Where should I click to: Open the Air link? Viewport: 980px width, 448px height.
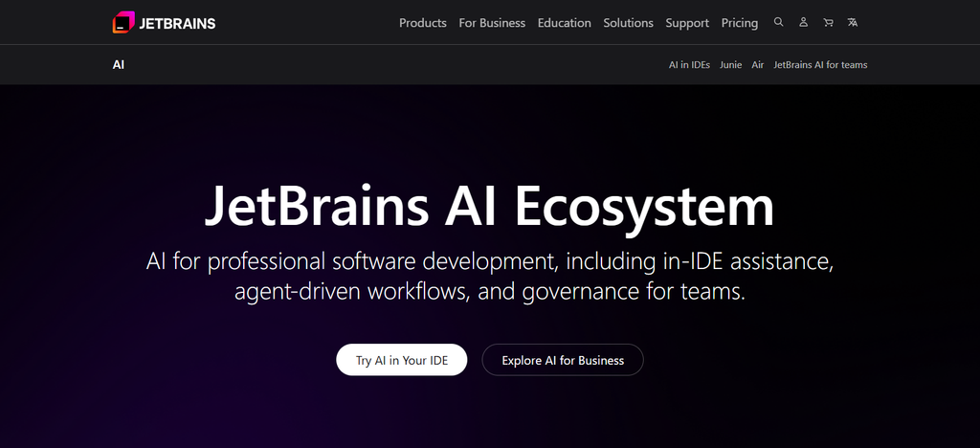coord(758,64)
